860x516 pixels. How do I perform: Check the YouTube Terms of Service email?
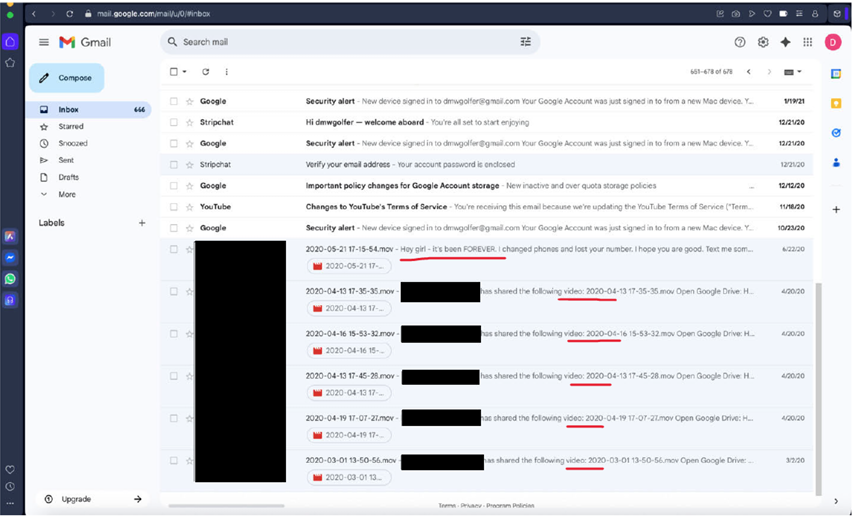click(174, 207)
